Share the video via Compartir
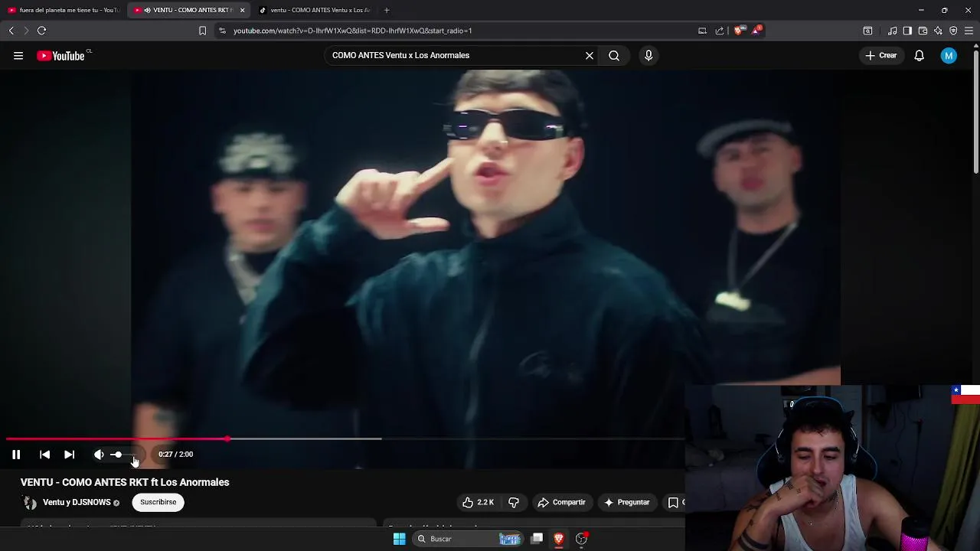980x551 pixels. coord(562,502)
